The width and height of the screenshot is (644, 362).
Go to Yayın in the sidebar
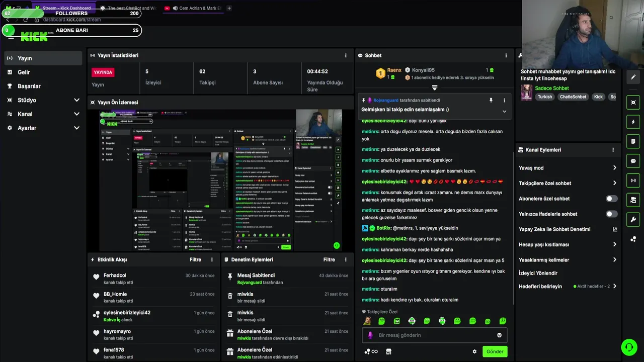tap(43, 58)
